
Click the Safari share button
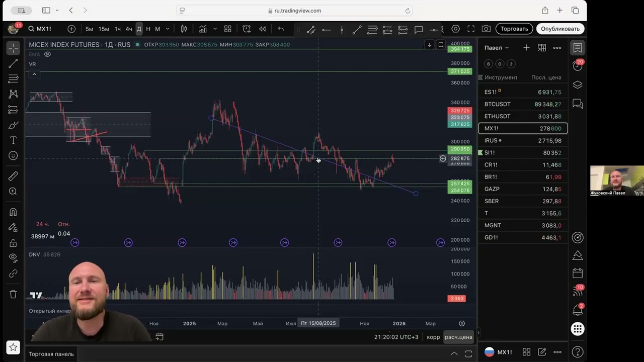pyautogui.click(x=545, y=10)
